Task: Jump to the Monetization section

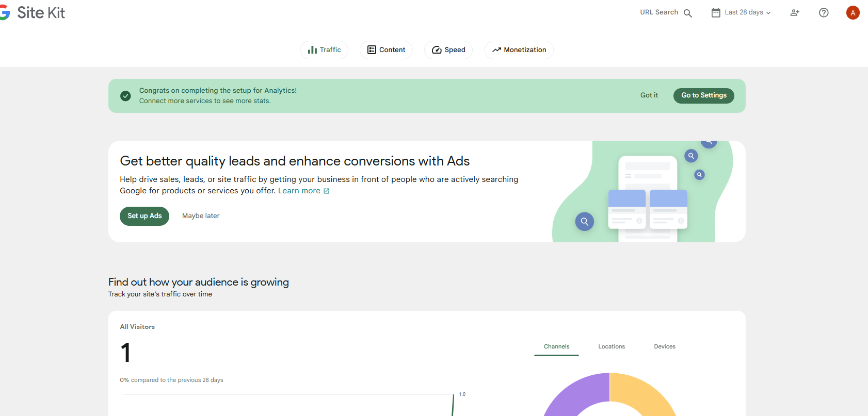Action: tap(519, 50)
